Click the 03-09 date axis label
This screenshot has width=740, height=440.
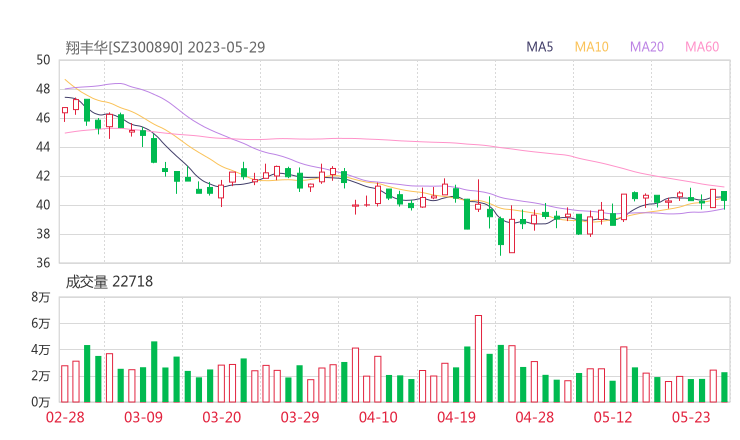point(143,417)
